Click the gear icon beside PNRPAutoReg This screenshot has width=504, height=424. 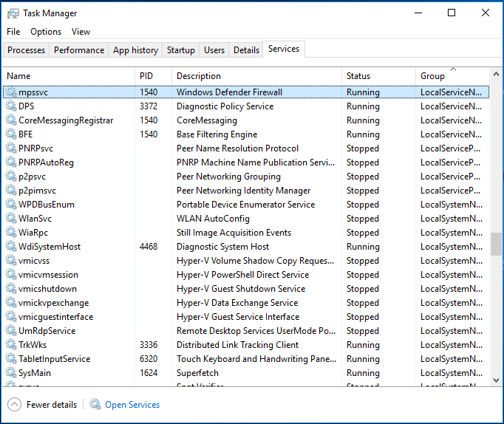point(11,163)
